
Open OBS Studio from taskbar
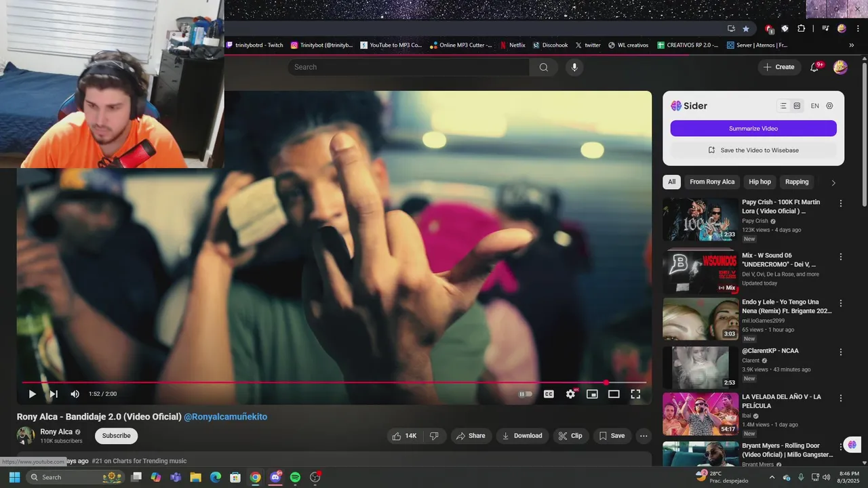[x=315, y=477]
